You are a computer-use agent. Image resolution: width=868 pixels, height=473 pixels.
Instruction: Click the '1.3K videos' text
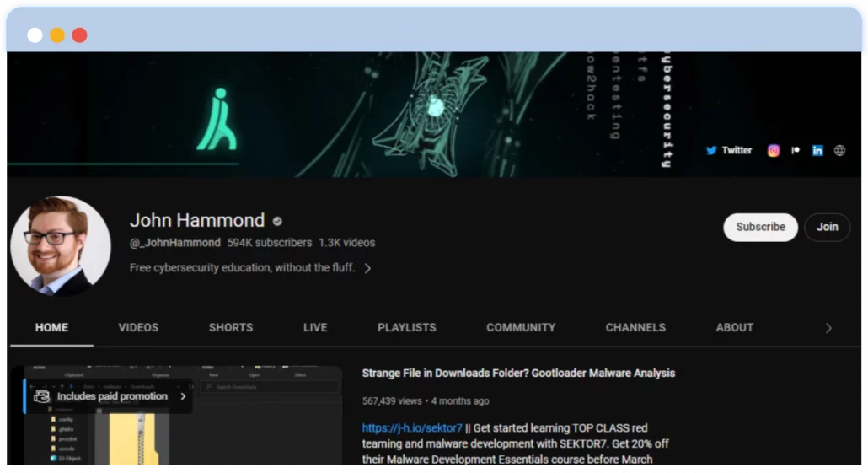[346, 243]
